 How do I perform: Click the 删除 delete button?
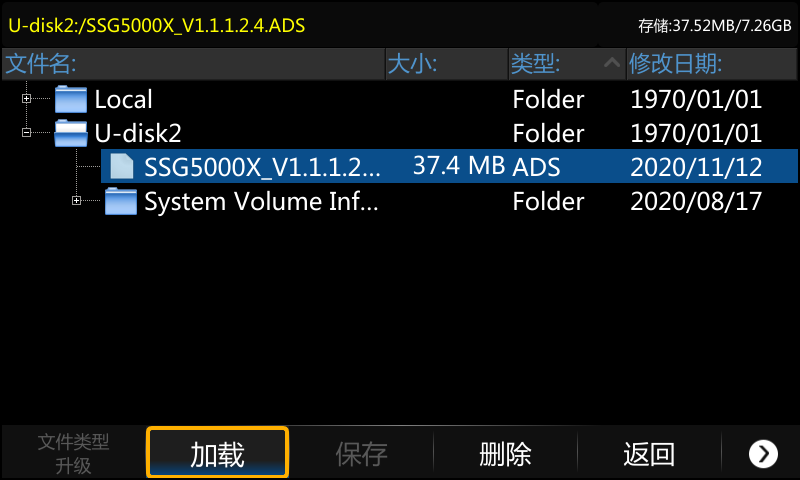coord(505,453)
